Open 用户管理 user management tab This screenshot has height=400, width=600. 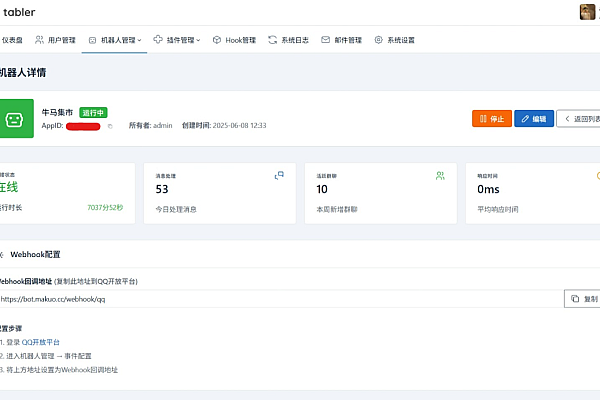(55, 40)
